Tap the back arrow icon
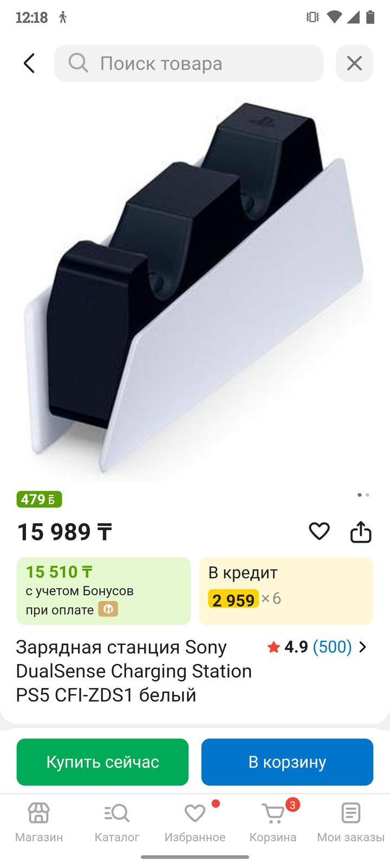This screenshot has width=390, height=868. (x=29, y=63)
